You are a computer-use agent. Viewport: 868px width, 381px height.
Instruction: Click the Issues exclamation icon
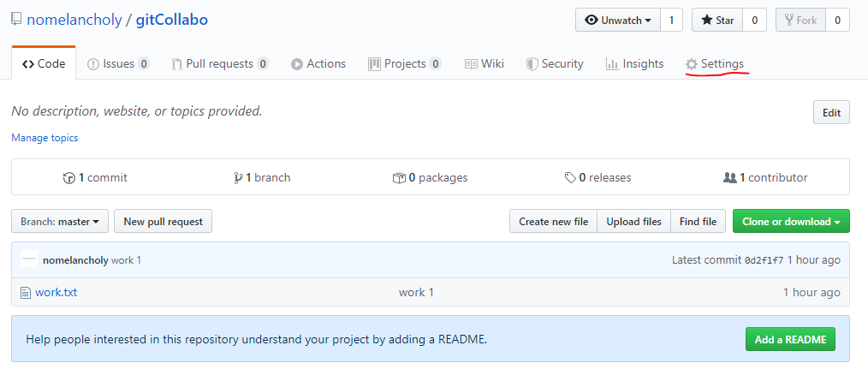tap(93, 64)
